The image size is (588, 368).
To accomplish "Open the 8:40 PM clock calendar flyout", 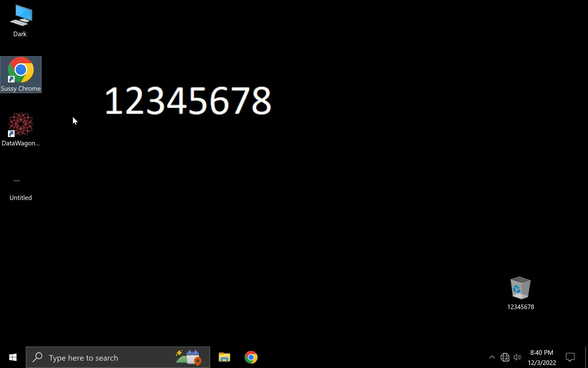I will coord(541,357).
